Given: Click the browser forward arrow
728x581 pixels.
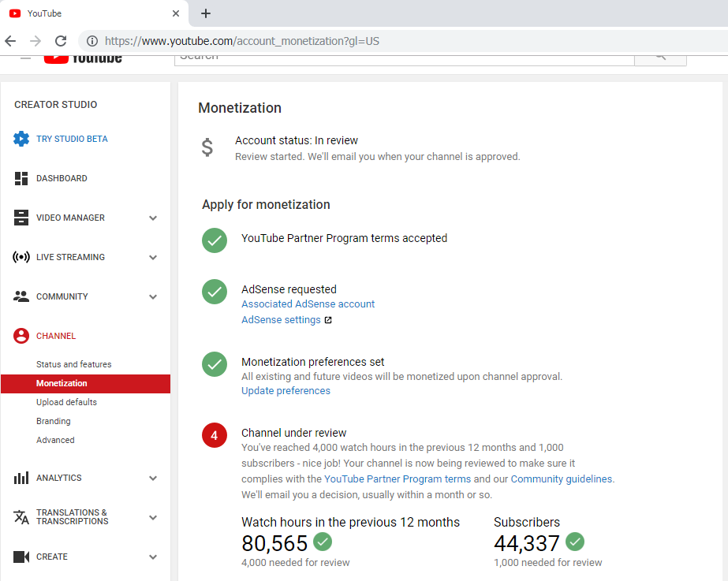Looking at the screenshot, I should (35, 41).
